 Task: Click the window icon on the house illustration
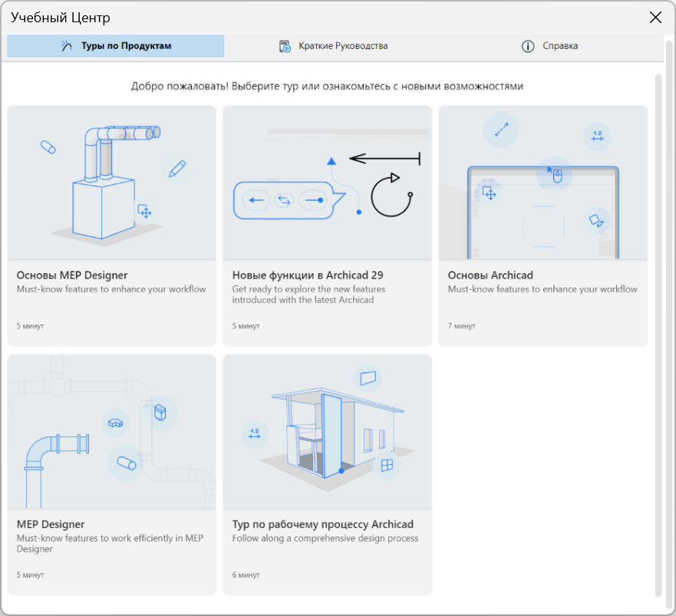pyautogui.click(x=387, y=465)
